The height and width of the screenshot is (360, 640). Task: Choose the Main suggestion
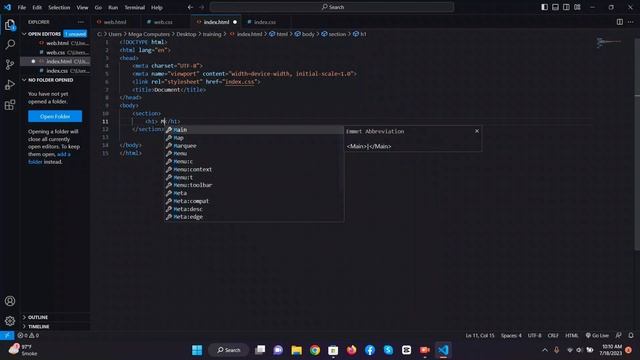(254, 130)
